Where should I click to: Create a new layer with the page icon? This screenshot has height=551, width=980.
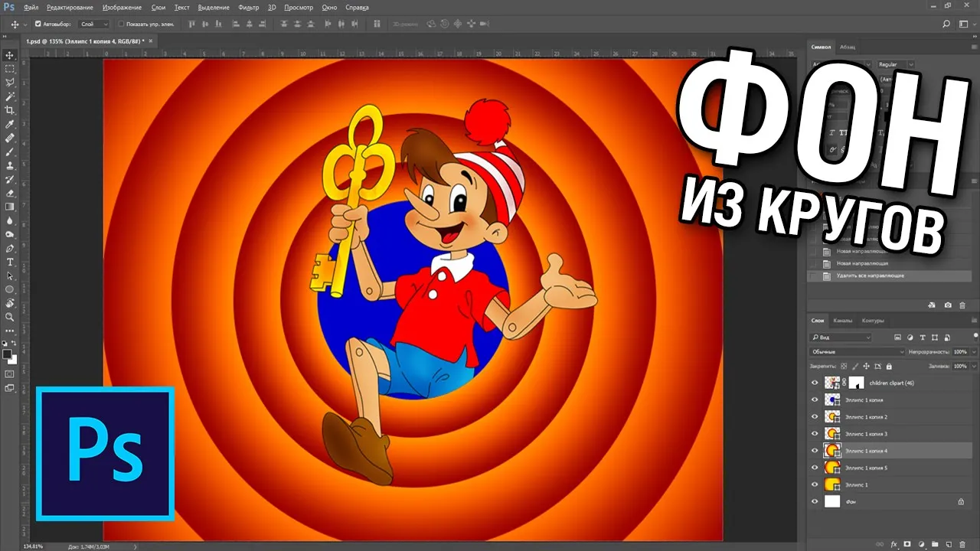point(949,543)
